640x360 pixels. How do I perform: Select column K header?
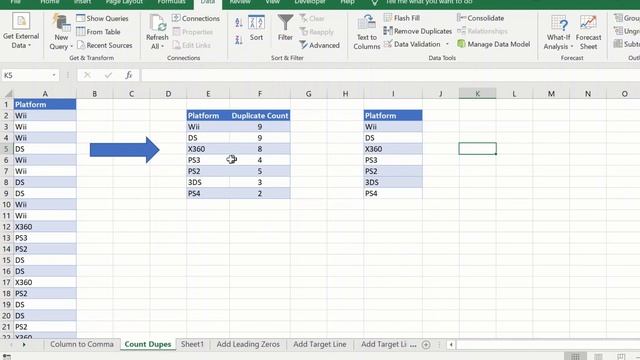tap(477, 94)
